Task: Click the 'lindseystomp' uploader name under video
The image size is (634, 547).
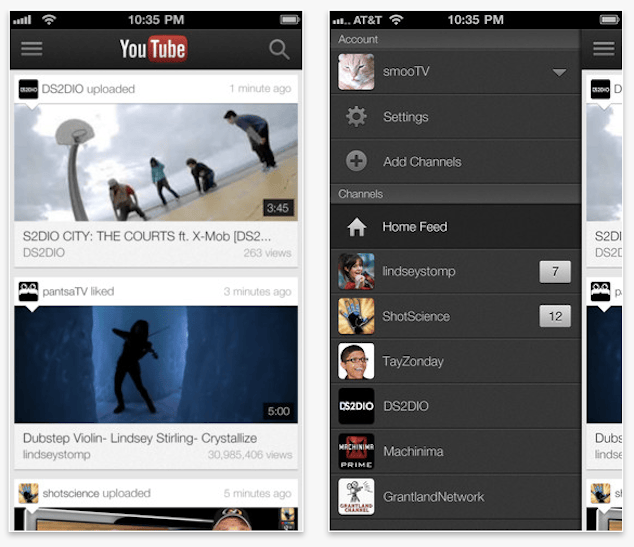Action: click(57, 455)
